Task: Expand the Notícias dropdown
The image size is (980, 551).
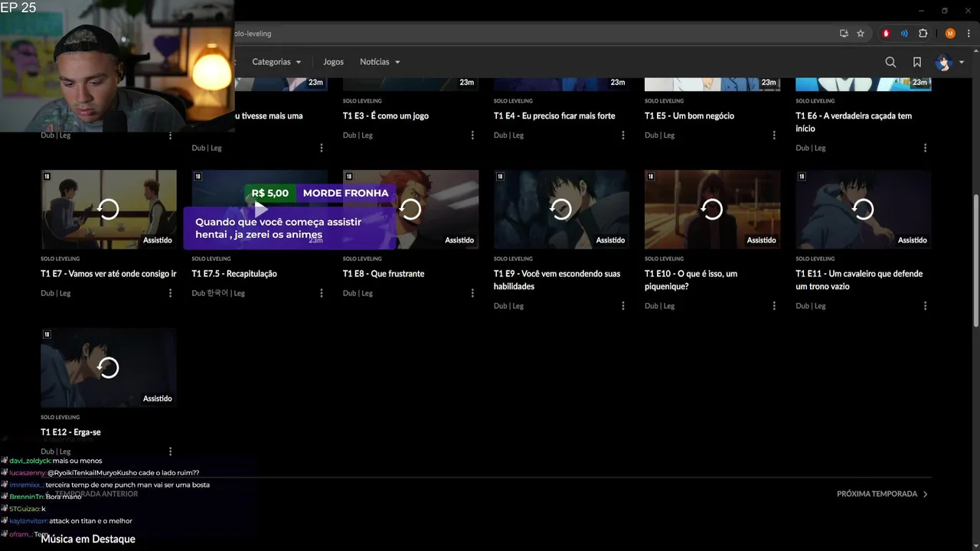Action: pyautogui.click(x=380, y=62)
